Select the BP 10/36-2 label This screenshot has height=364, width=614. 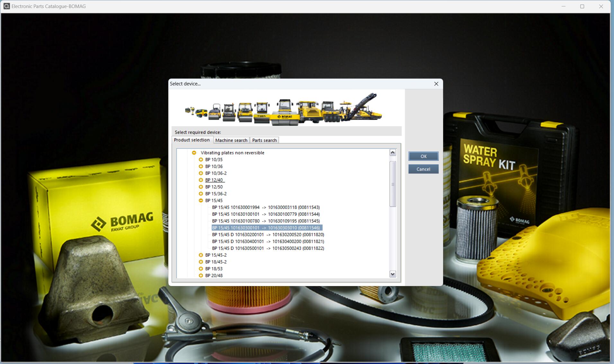click(216, 173)
